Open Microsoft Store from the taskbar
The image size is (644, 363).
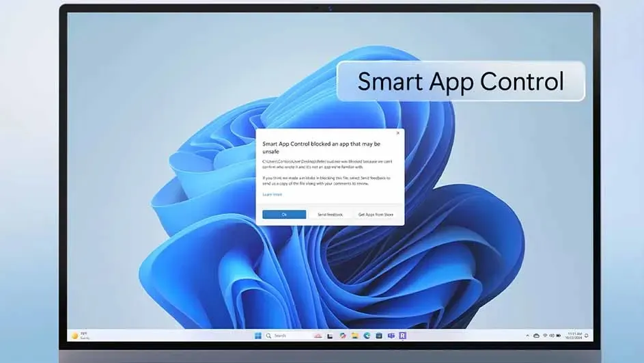[379, 336]
